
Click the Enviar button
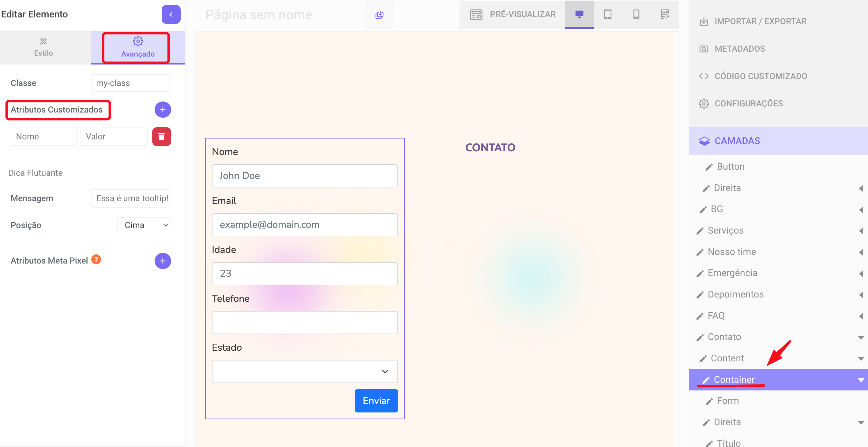point(376,401)
